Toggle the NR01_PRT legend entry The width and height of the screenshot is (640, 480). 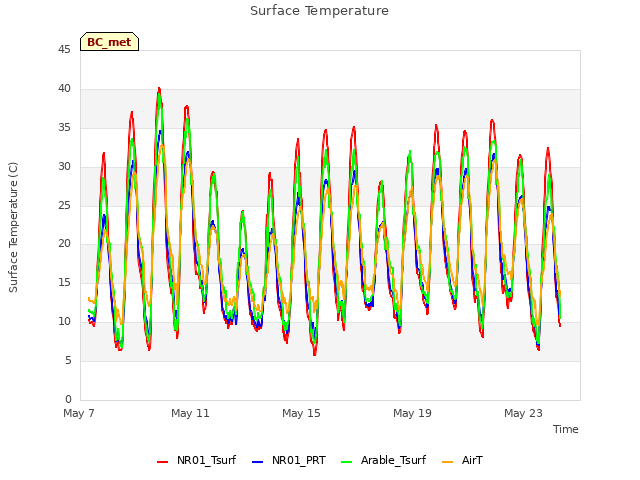tap(289, 460)
